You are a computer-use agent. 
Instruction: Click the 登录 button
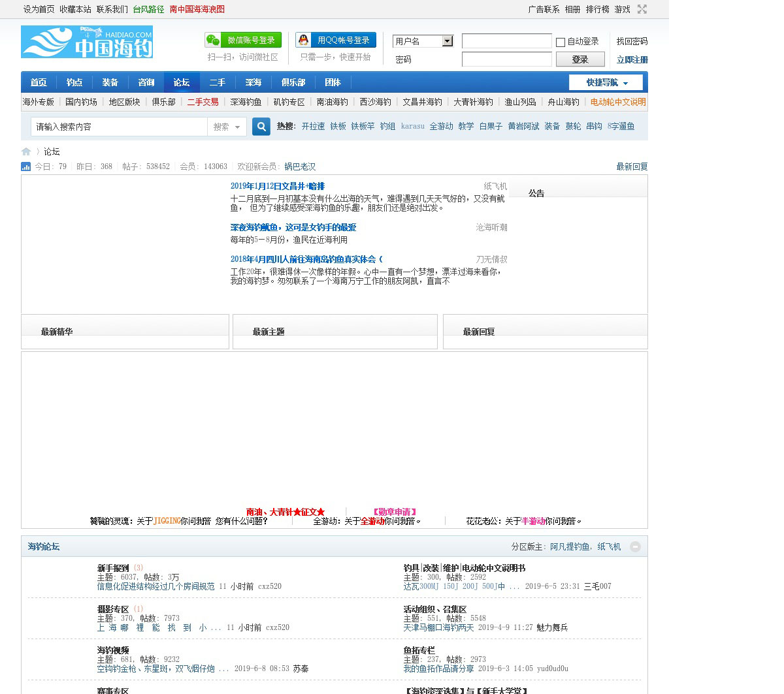click(580, 59)
